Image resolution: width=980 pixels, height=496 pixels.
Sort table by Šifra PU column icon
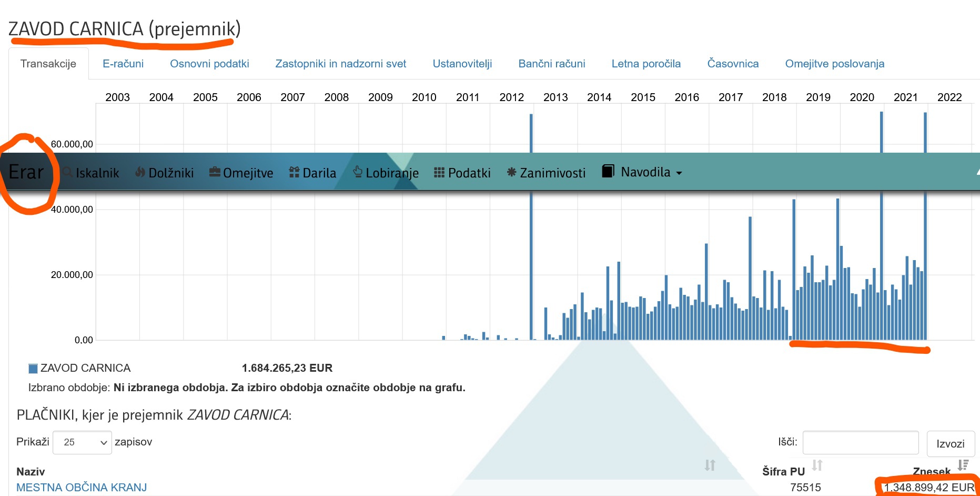(x=817, y=465)
